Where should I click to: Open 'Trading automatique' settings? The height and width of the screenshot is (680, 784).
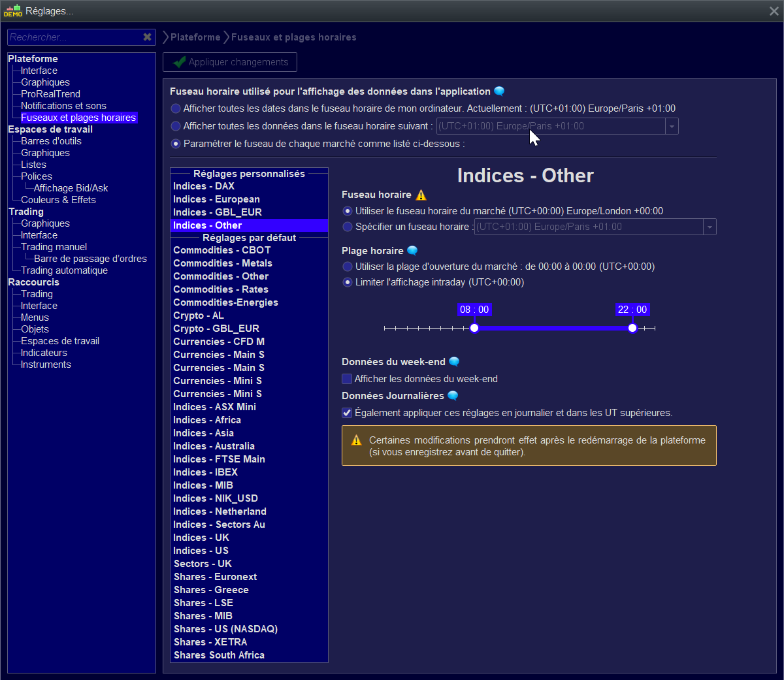tap(64, 270)
